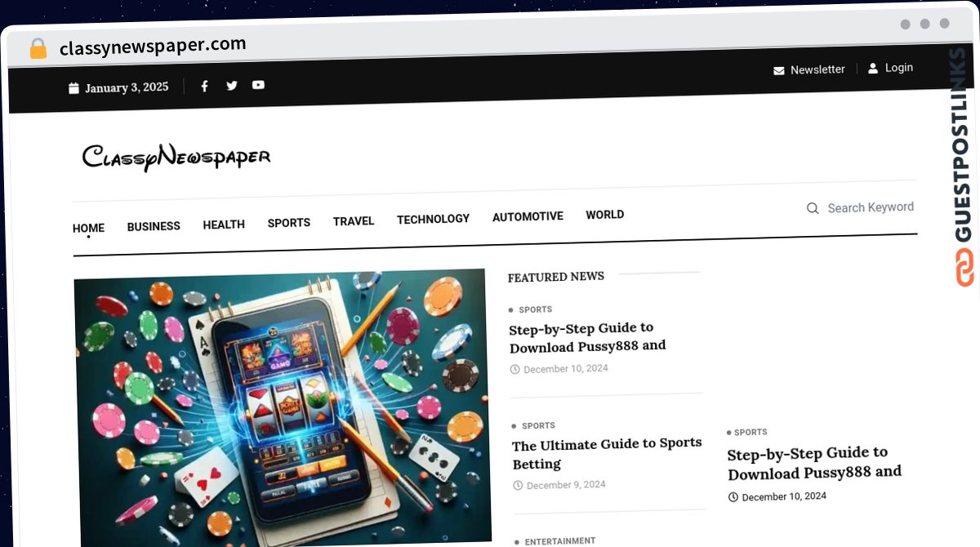Click the 'December 9, 2024' article date
Image resolution: width=980 pixels, height=547 pixels.
(566, 485)
